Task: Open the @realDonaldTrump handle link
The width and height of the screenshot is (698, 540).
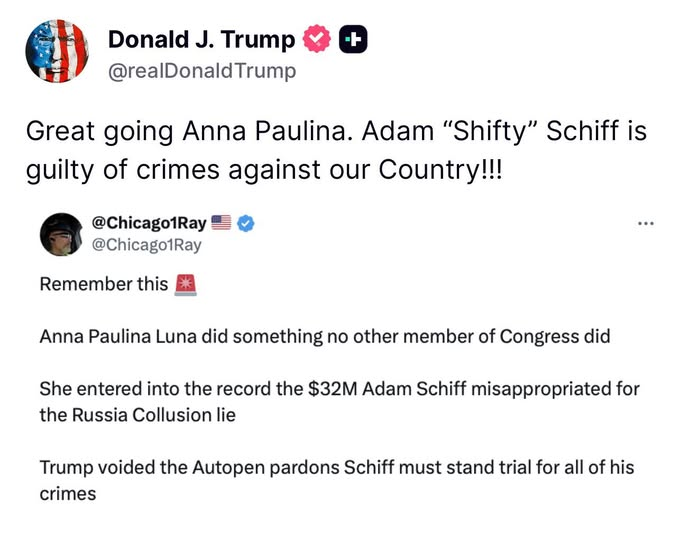Action: click(x=201, y=71)
